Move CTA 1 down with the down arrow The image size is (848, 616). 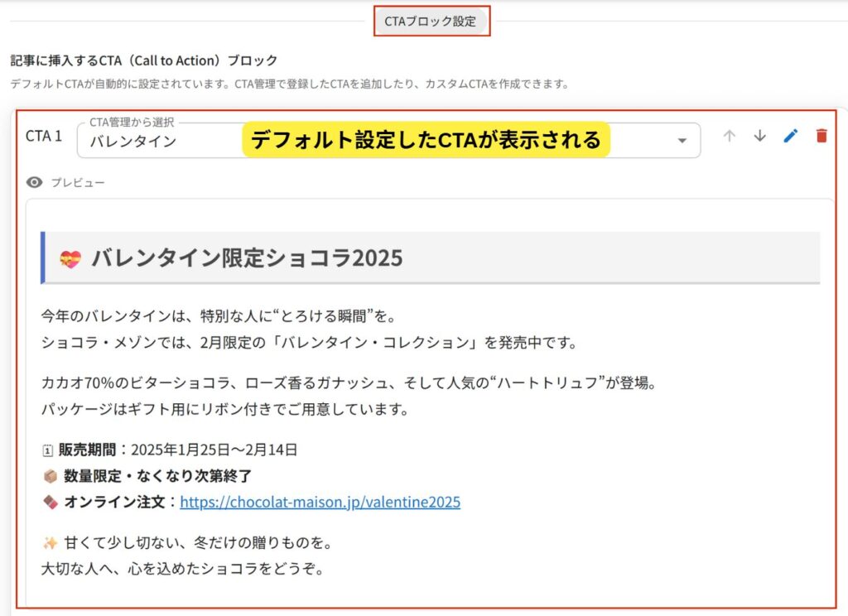point(759,136)
